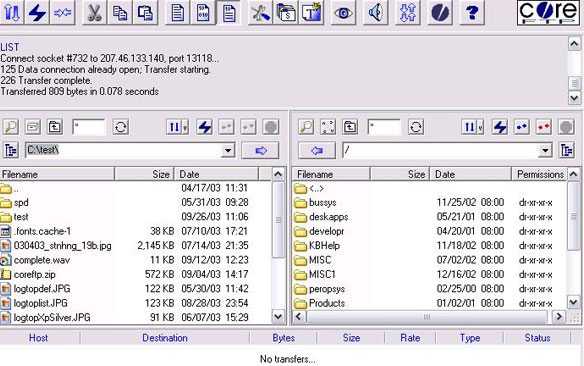Select binary transfer mode icon
The height and width of the screenshot is (366, 584).
point(203,13)
